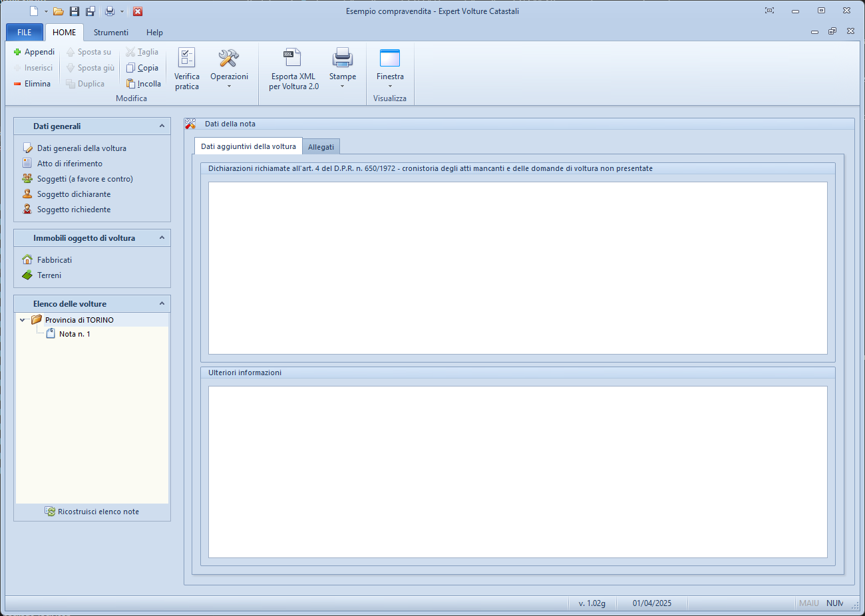The image size is (865, 616).
Task: Click the Sposta giù arrow command
Action: coord(90,68)
